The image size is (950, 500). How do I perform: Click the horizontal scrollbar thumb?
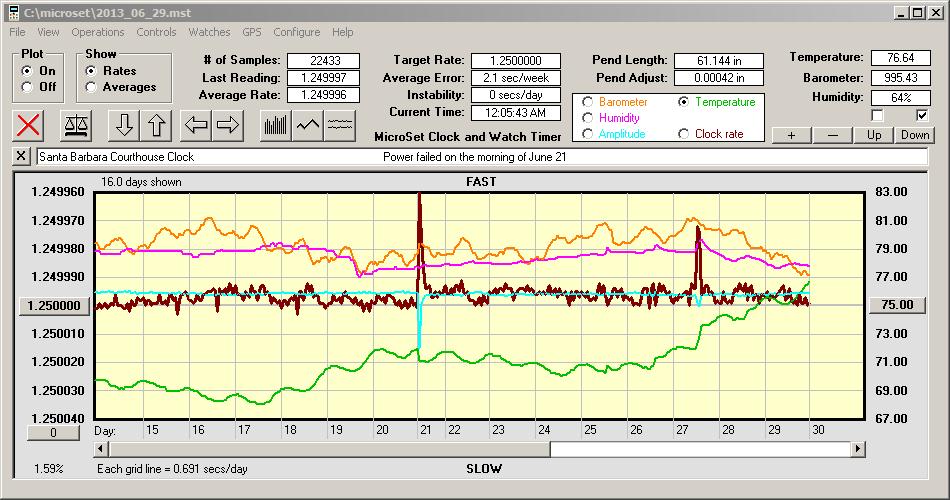click(330, 449)
